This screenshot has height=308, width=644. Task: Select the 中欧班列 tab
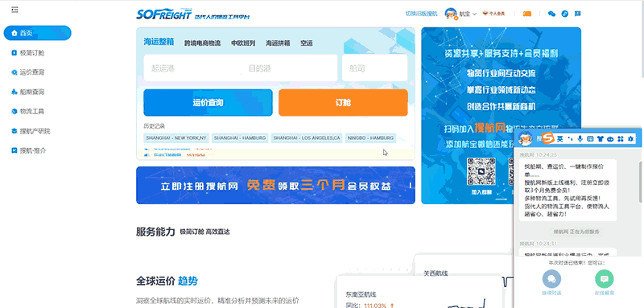tap(243, 43)
